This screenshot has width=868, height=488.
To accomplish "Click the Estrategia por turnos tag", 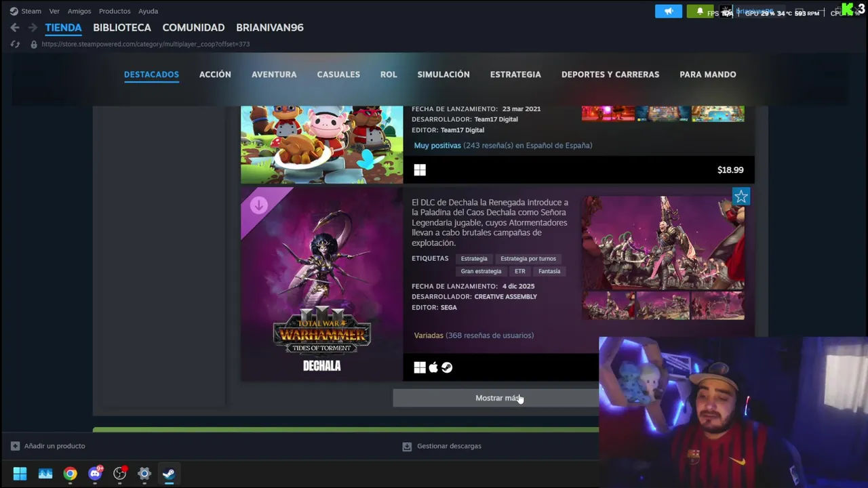I will [528, 259].
